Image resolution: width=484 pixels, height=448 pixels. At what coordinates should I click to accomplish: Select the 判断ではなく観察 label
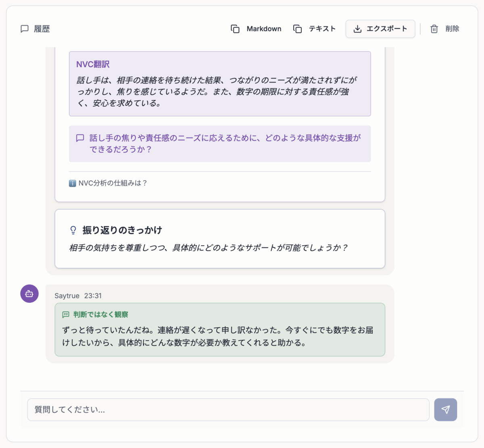click(101, 315)
